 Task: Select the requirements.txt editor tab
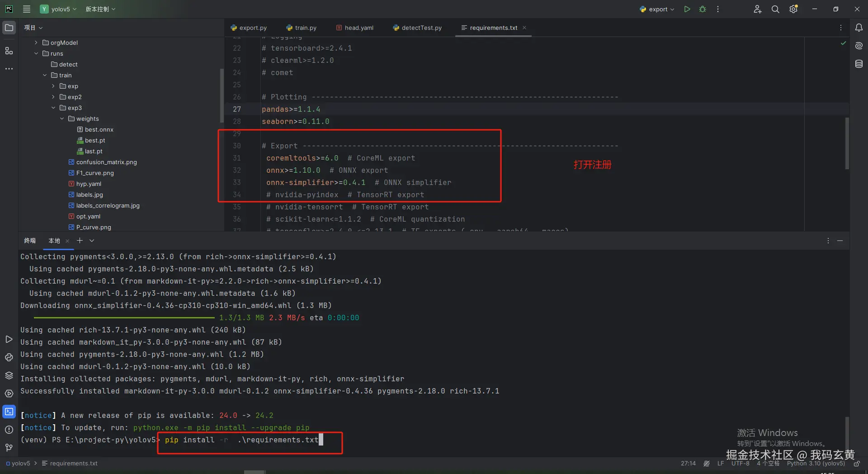tap(494, 28)
